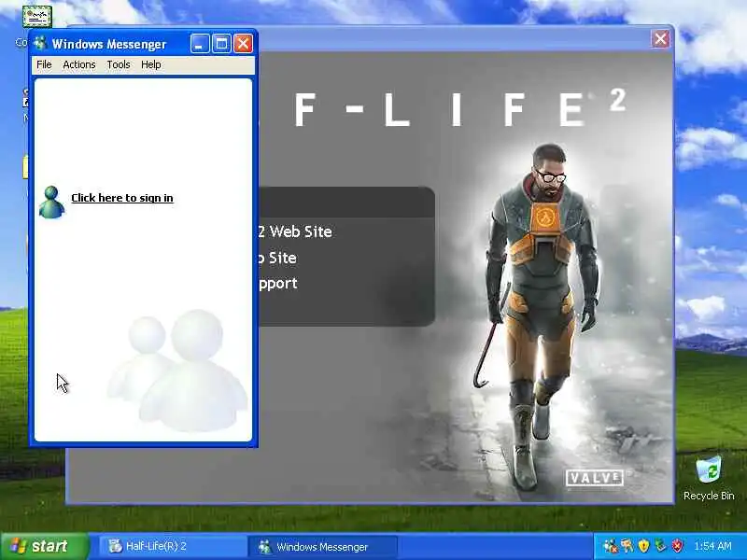This screenshot has height=560, width=747.
Task: Open the Help menu in Windows Messenger
Action: (x=150, y=64)
